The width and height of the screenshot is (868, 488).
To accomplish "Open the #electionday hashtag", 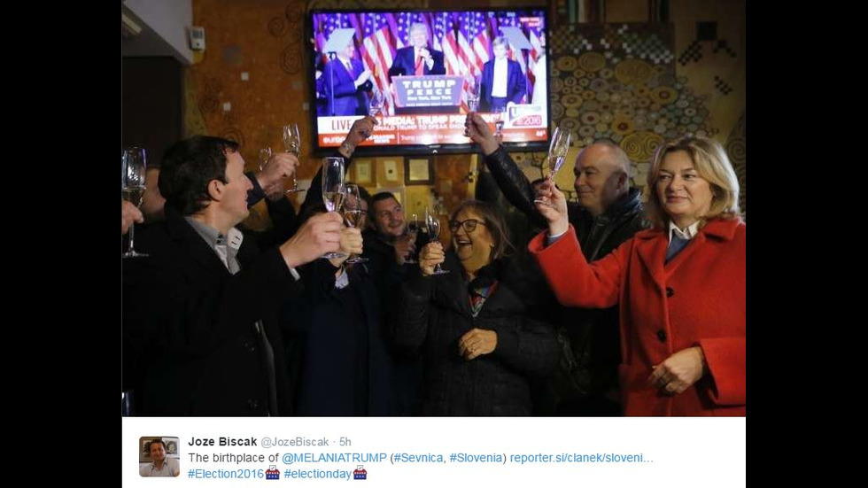I will pyautogui.click(x=318, y=474).
